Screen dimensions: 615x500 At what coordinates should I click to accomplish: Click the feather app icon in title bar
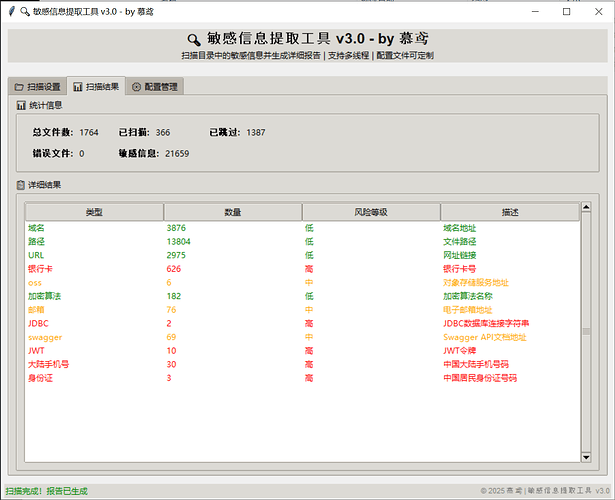tap(11, 11)
